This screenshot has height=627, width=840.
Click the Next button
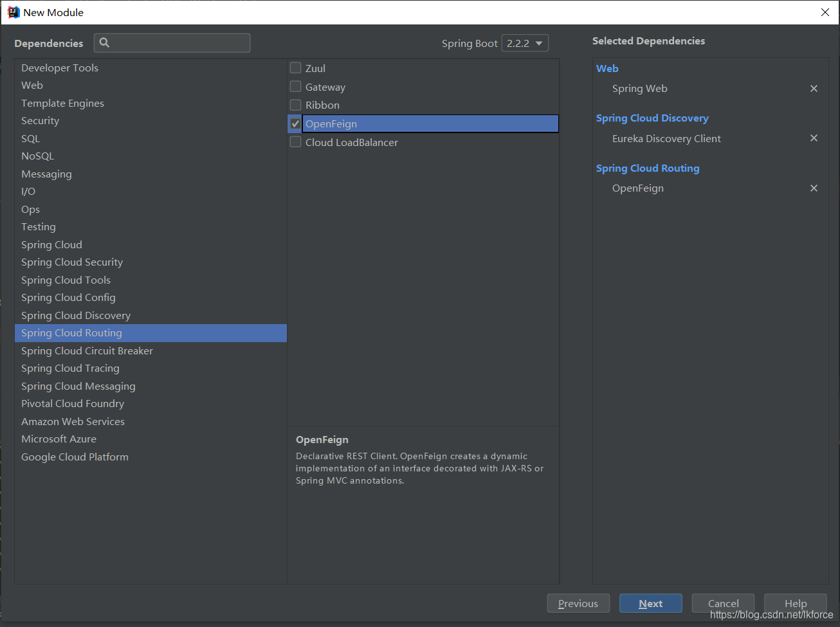tap(650, 603)
